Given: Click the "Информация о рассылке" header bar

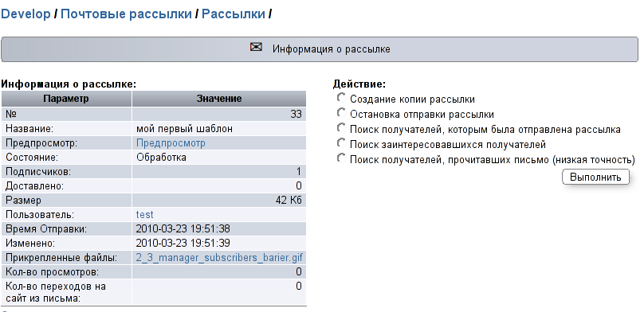Looking at the screenshot, I should (x=320, y=49).
